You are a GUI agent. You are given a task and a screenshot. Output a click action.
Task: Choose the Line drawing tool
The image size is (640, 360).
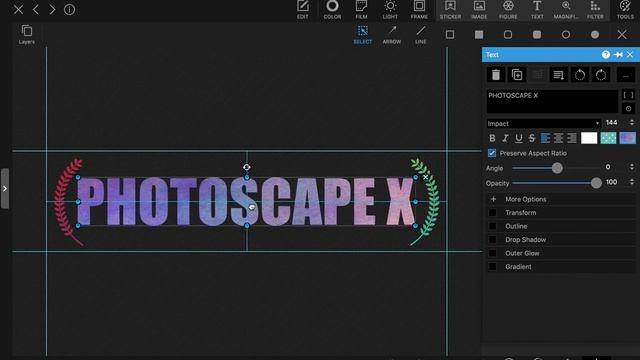[x=421, y=35]
